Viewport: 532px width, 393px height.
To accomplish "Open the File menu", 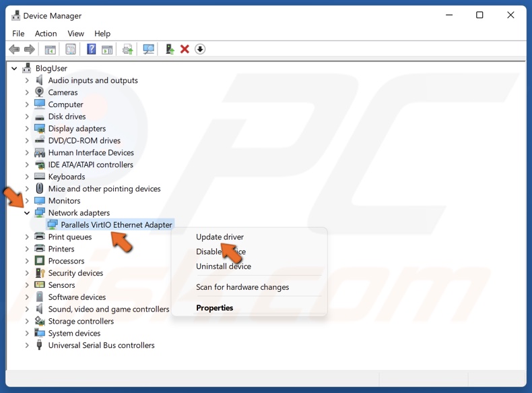I will pos(18,34).
